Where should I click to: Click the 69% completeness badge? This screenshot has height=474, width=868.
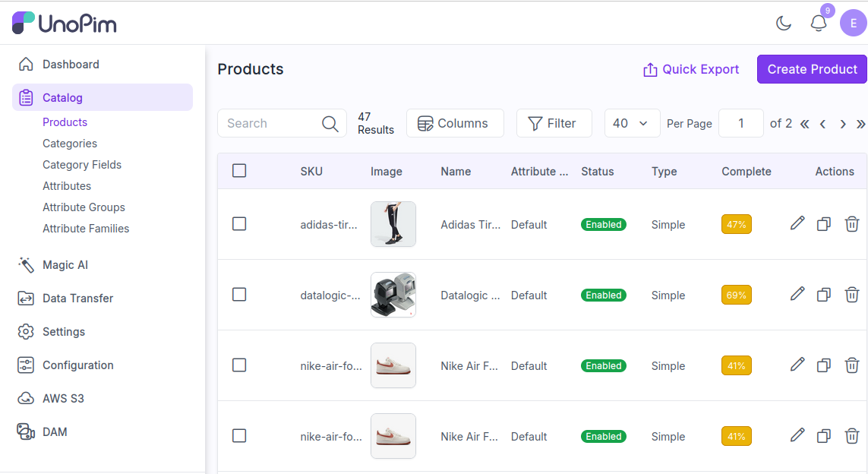(737, 295)
